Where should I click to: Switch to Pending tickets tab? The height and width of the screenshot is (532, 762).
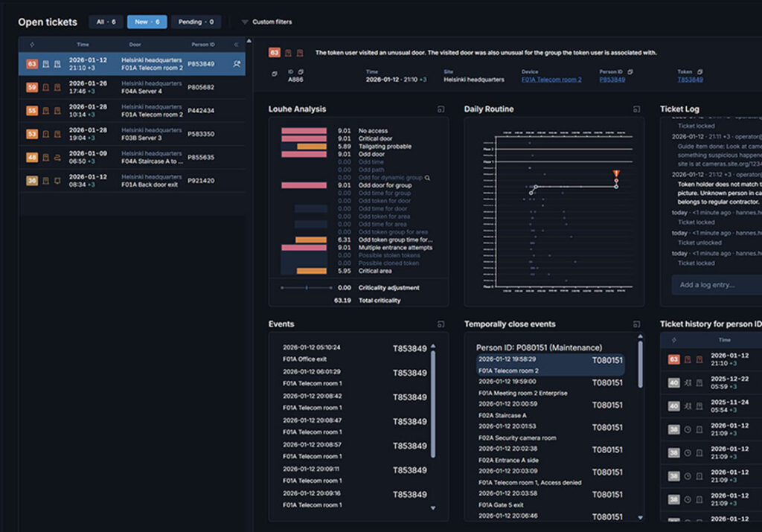click(196, 22)
